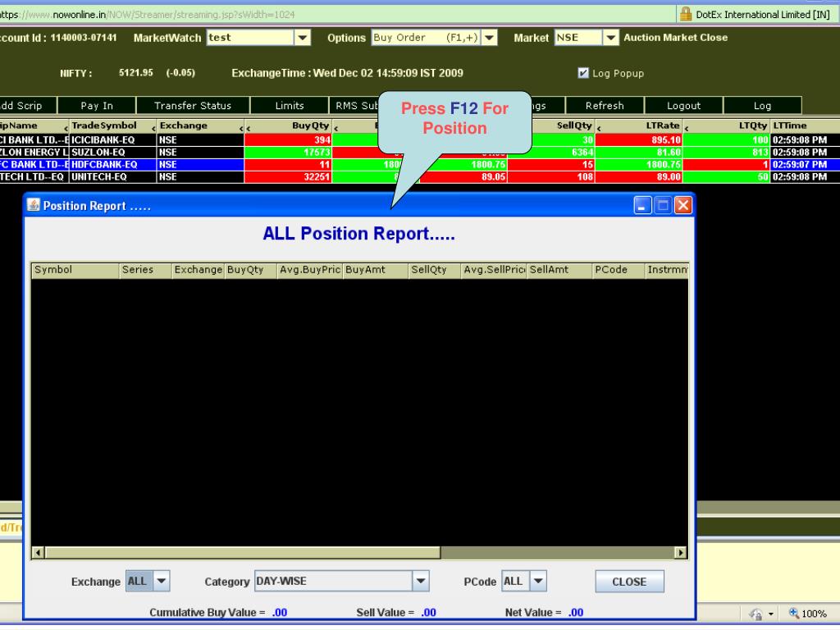840x630 pixels.
Task: Click right arrow of the horizontal scrollbar
Action: [x=679, y=553]
